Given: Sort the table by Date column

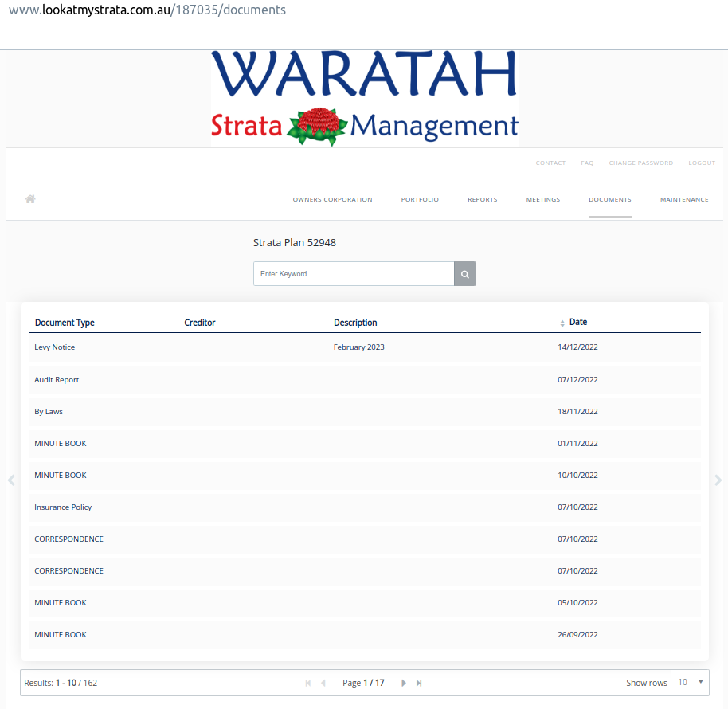Looking at the screenshot, I should point(573,322).
